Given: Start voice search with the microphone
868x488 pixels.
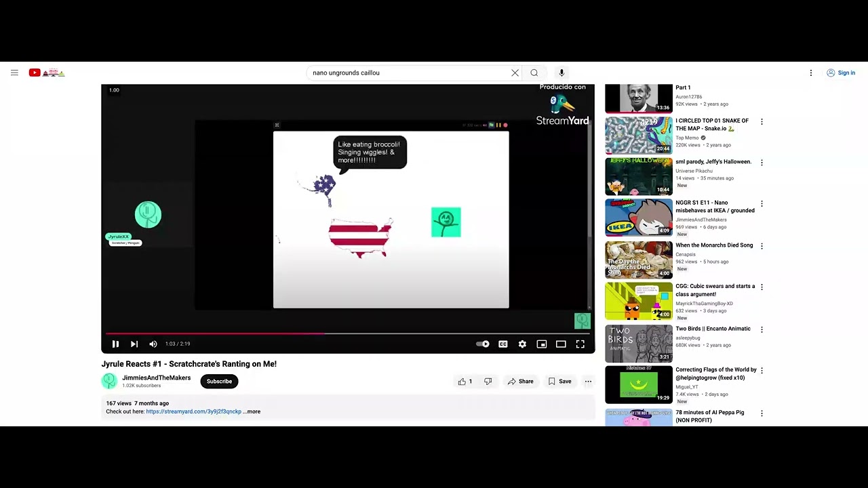Looking at the screenshot, I should [x=561, y=73].
